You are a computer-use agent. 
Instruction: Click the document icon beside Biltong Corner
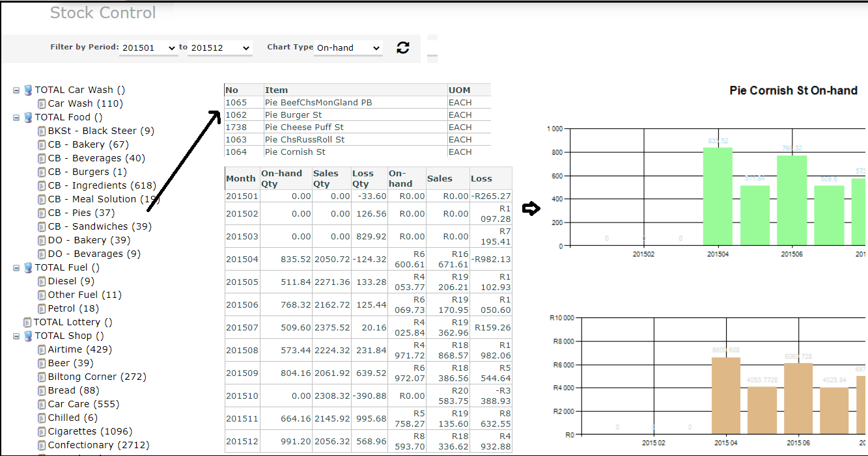pos(42,377)
